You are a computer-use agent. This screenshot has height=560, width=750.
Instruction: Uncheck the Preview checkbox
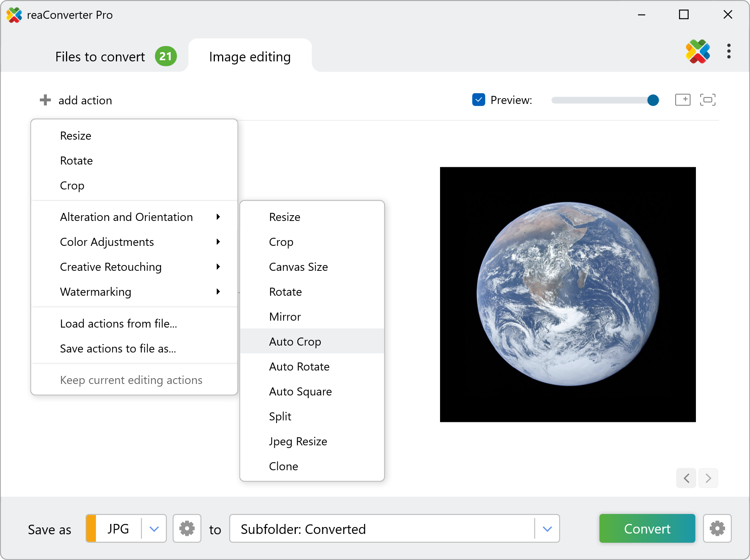[x=478, y=100]
